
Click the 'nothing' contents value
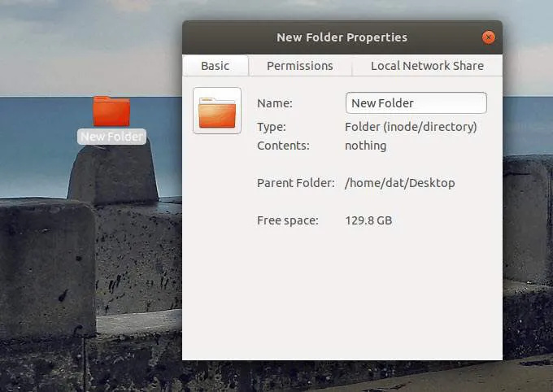pos(365,146)
